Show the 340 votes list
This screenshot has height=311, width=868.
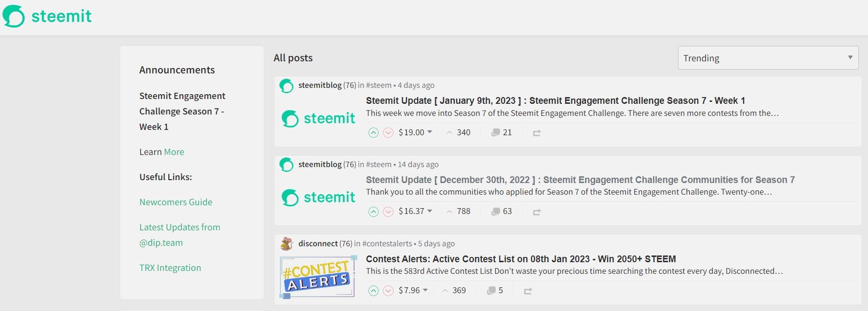pyautogui.click(x=459, y=132)
